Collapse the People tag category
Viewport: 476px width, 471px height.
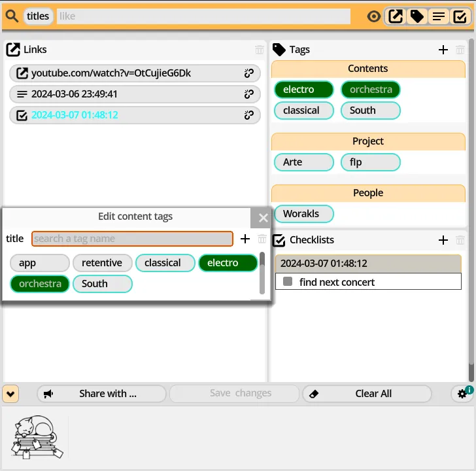368,193
